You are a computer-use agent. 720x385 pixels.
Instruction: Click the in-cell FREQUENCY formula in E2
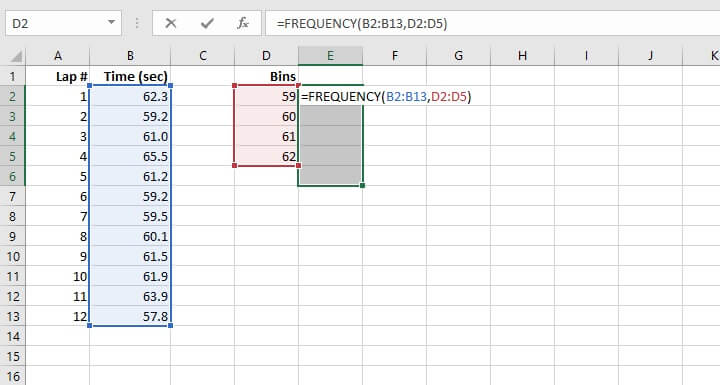tap(386, 96)
